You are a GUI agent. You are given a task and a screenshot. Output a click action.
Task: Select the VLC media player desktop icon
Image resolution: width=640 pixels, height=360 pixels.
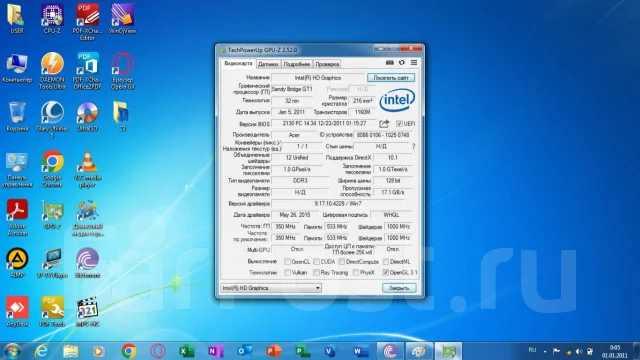(87, 169)
